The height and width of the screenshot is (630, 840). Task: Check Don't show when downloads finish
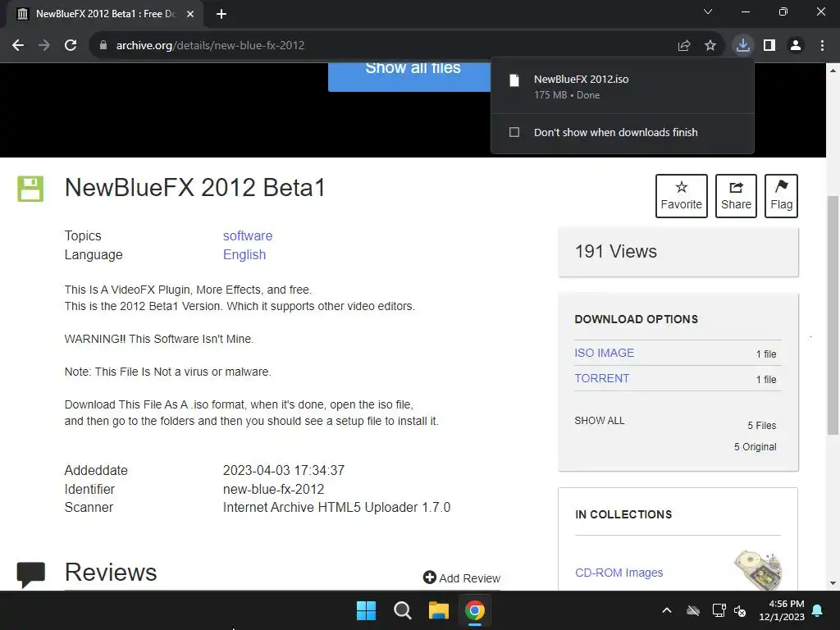pos(514,132)
